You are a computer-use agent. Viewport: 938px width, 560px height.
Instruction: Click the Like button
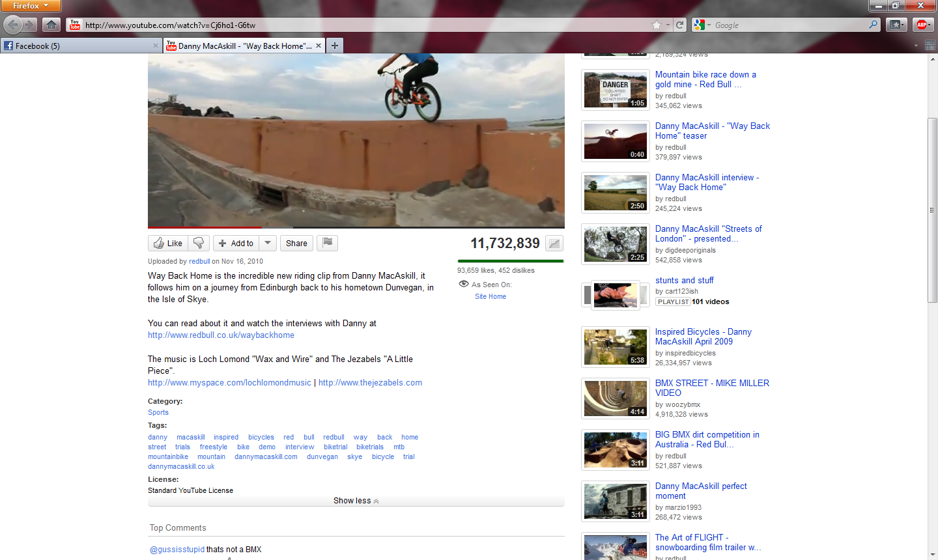pos(168,243)
